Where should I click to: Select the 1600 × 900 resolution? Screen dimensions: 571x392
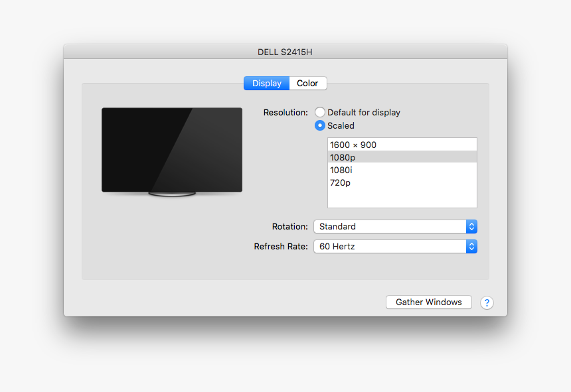[402, 144]
